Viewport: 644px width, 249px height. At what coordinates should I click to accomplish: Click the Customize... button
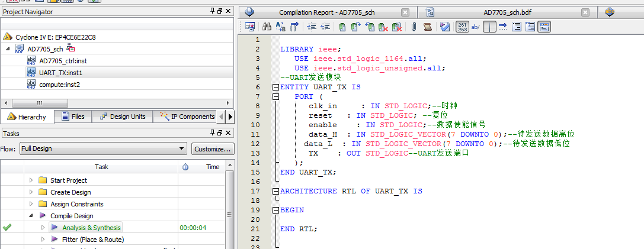[x=213, y=149]
